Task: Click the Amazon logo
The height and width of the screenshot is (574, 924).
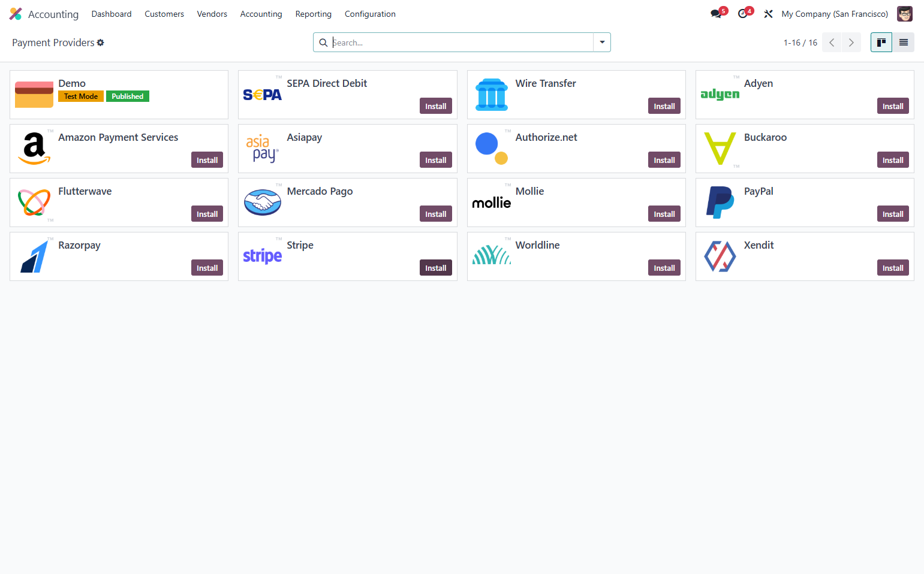Action: tap(34, 149)
